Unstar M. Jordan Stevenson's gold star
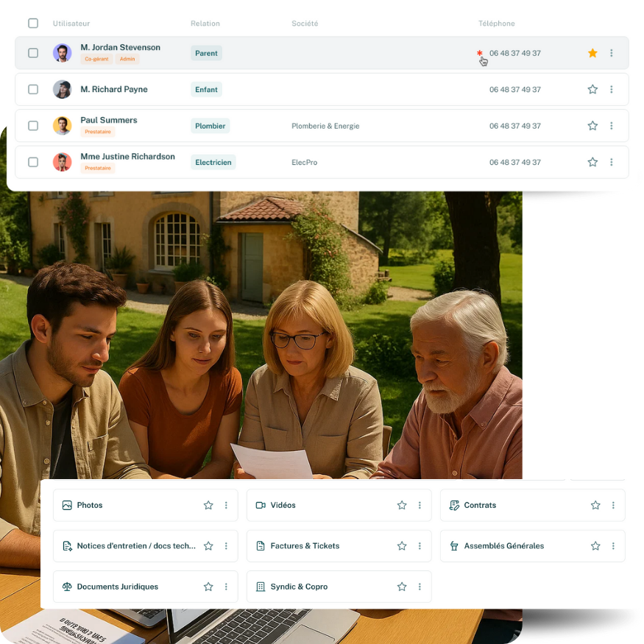The image size is (644, 644). (x=592, y=53)
